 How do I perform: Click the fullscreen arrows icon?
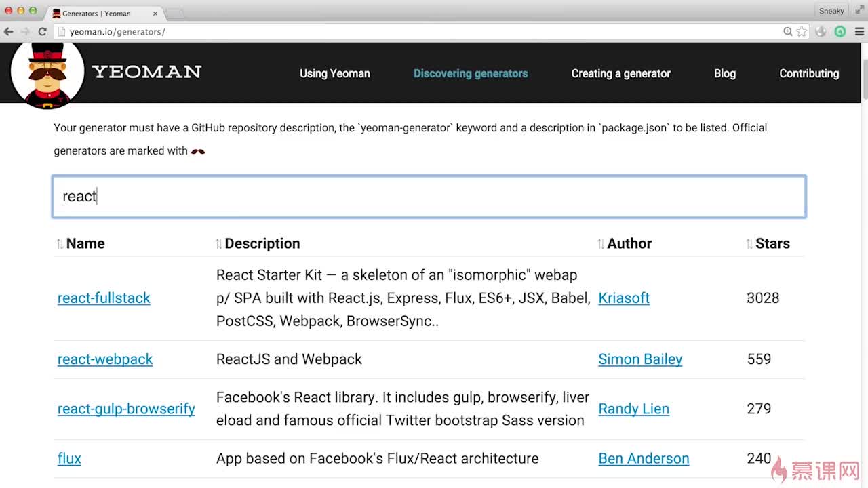(860, 10)
